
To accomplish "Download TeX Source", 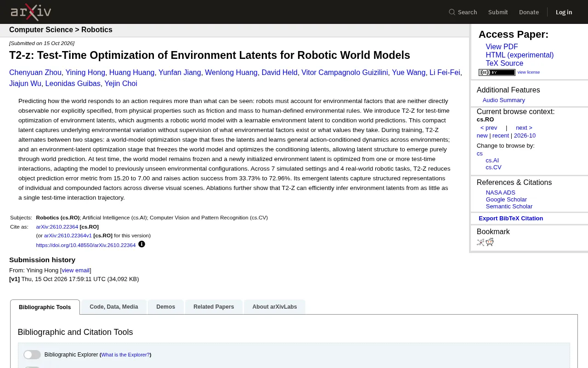I will [504, 63].
